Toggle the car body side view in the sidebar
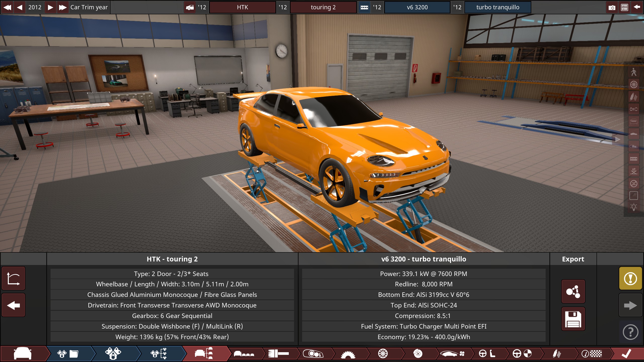 pos(634,134)
